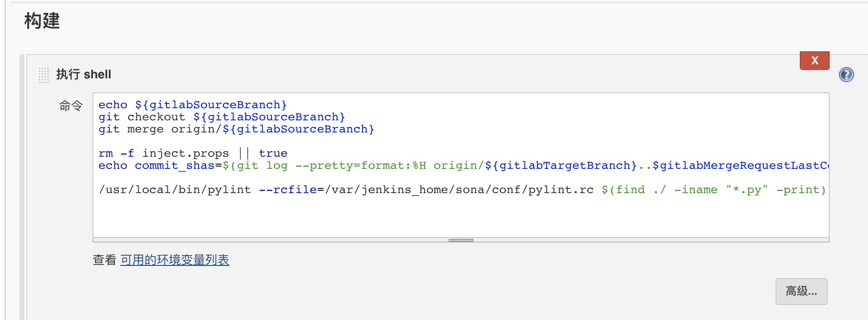
Task: Delete the 执行 shell build step
Action: pyautogui.click(x=814, y=61)
